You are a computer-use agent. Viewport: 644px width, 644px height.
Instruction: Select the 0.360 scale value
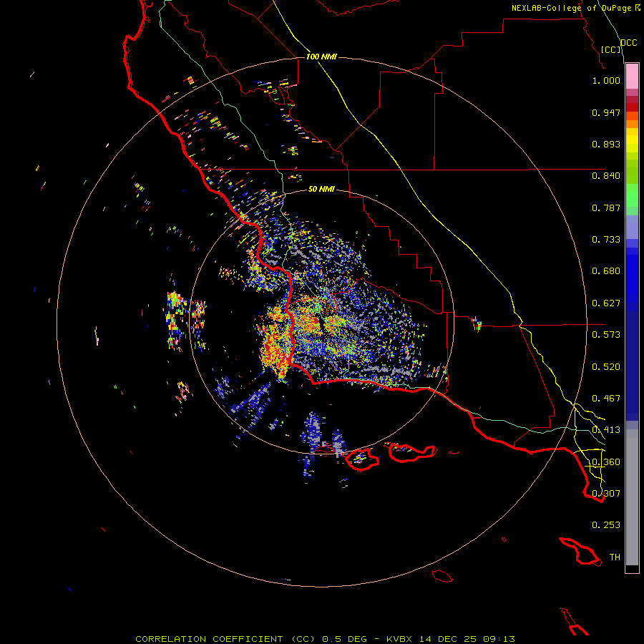[x=606, y=462]
